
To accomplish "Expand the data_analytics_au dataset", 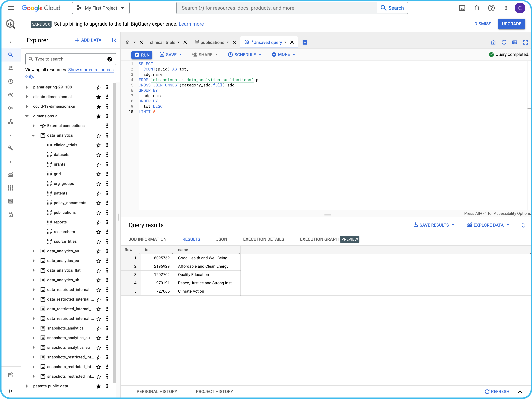I will (33, 251).
